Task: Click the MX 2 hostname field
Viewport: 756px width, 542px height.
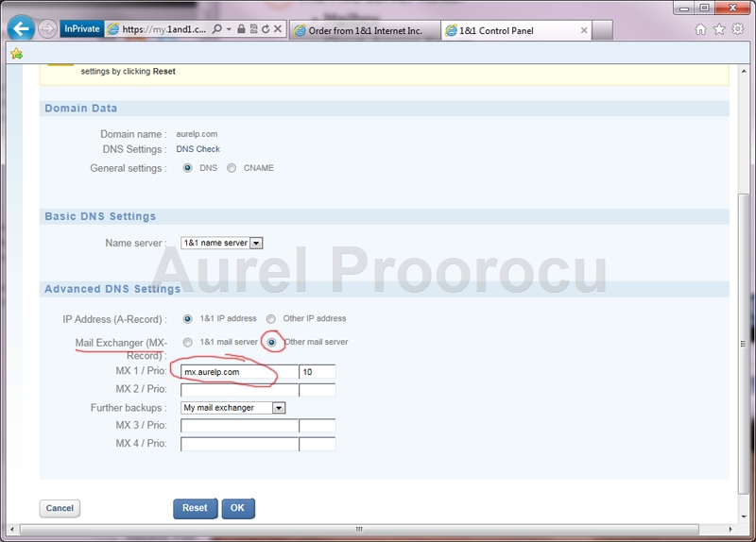Action: (240, 390)
